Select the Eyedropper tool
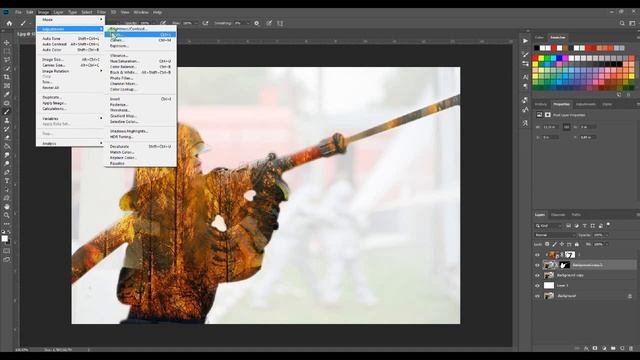This screenshot has height=360, width=640. (7, 94)
